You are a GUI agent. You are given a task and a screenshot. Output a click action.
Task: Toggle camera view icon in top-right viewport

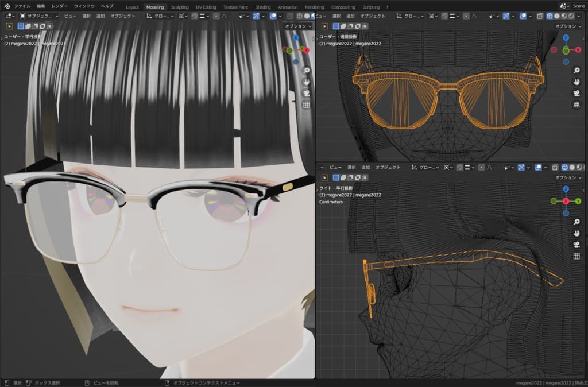577,94
